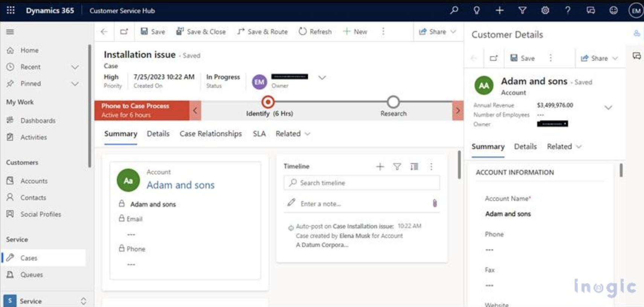Click the timeline sort list icon
Screen dimensions: 644x307
coord(414,166)
